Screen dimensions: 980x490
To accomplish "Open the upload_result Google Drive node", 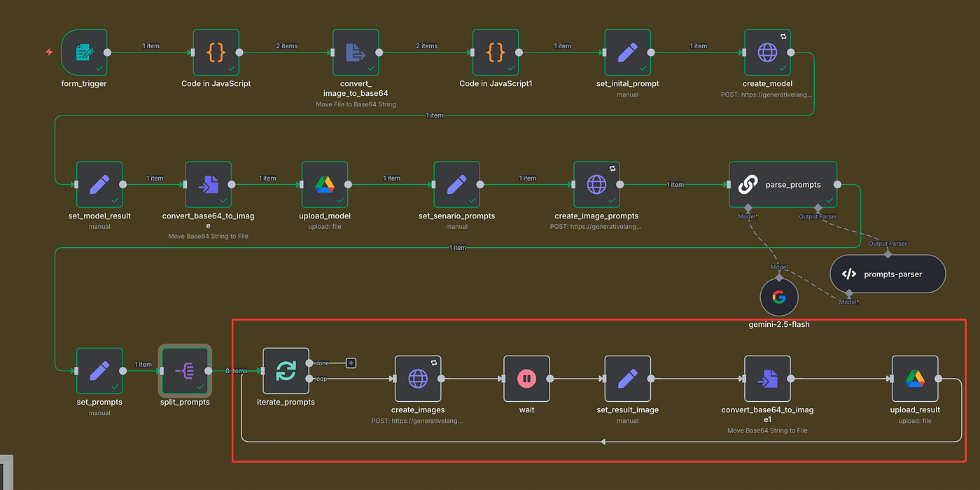I will [915, 379].
